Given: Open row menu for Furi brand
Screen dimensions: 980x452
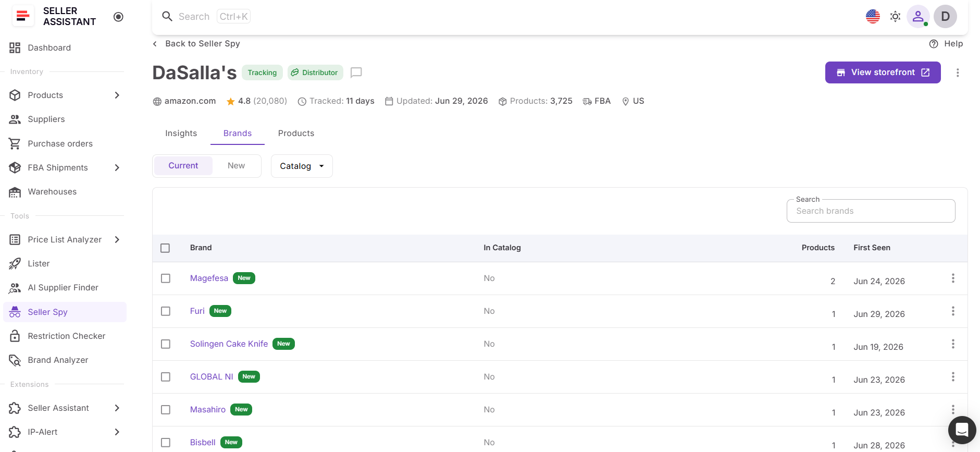Looking at the screenshot, I should (953, 311).
